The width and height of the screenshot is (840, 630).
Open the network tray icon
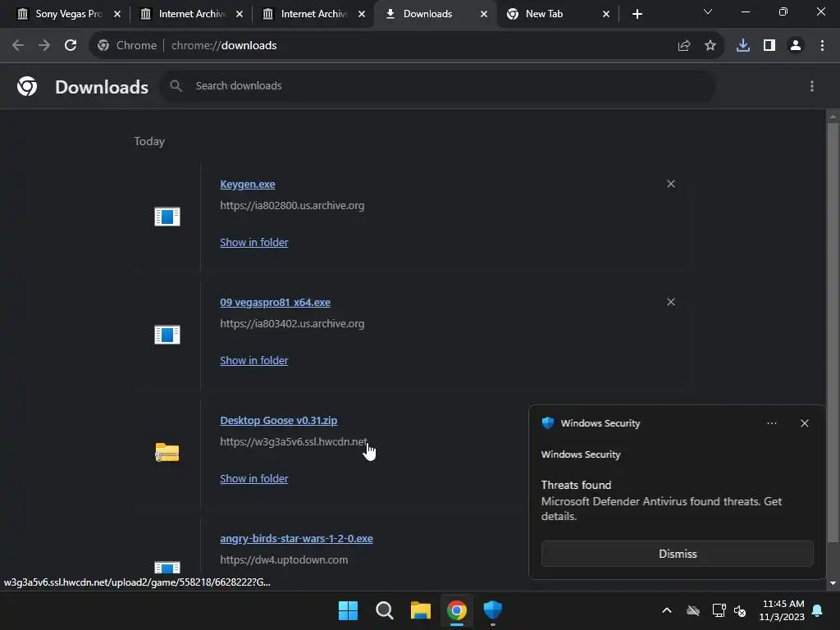tap(719, 610)
